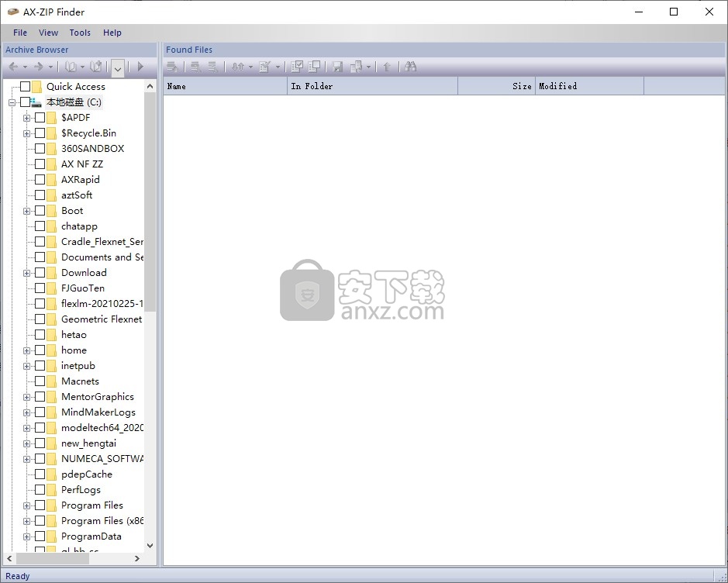The image size is (728, 583).
Task: Expand the Boot folder node
Action: coord(26,211)
